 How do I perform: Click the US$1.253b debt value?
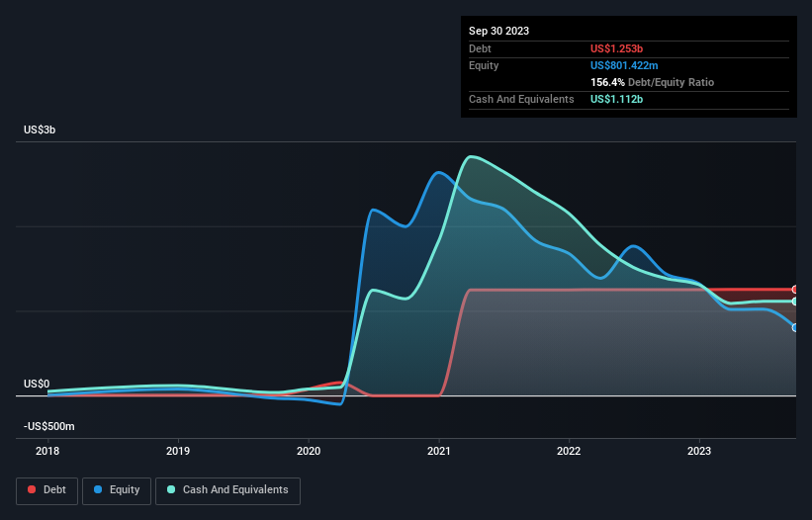tap(616, 48)
